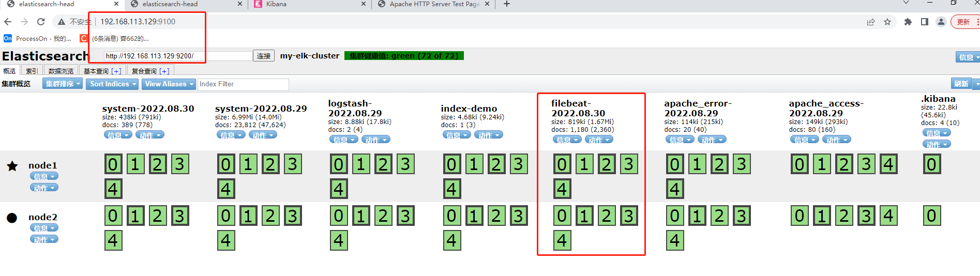
Task: Close the Kibana browser tab
Action: pos(364,4)
